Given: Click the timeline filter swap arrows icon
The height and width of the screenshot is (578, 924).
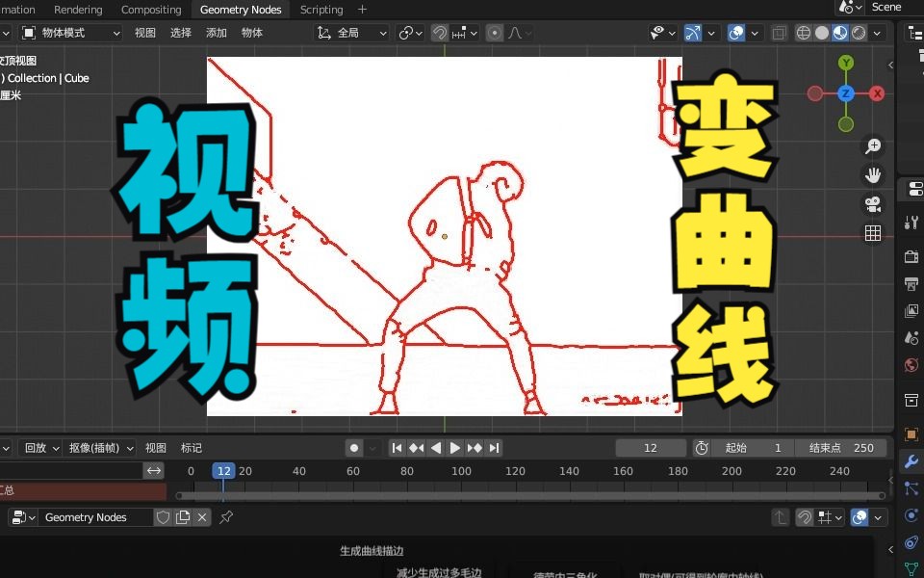Looking at the screenshot, I should coord(153,470).
